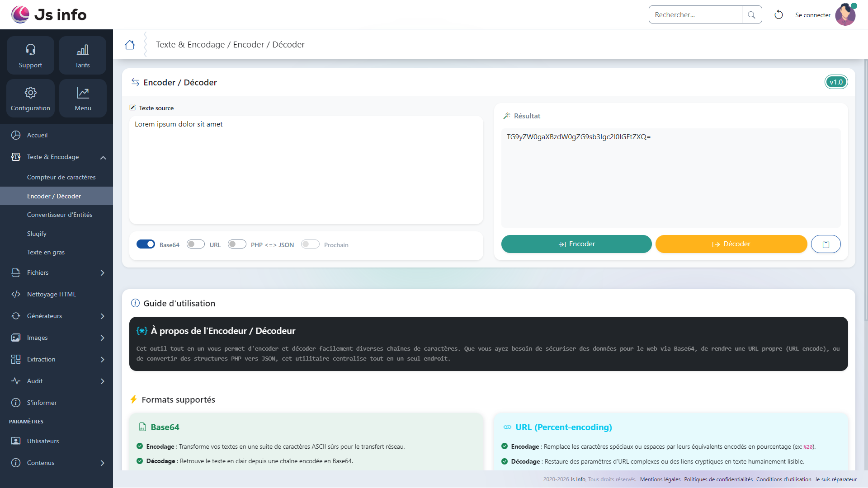Image resolution: width=868 pixels, height=488 pixels.
Task: Click the refresh icon in header
Action: (x=778, y=14)
